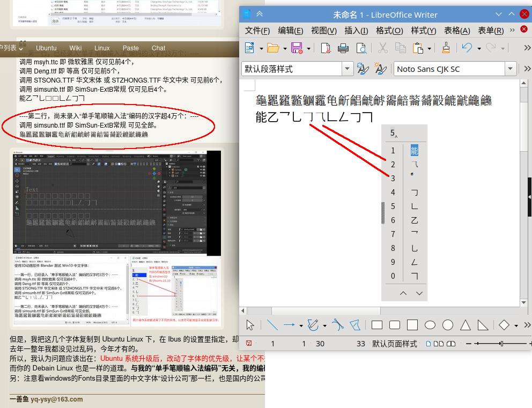
Task: Open the Undo history dropdown arrow
Action: point(479,48)
